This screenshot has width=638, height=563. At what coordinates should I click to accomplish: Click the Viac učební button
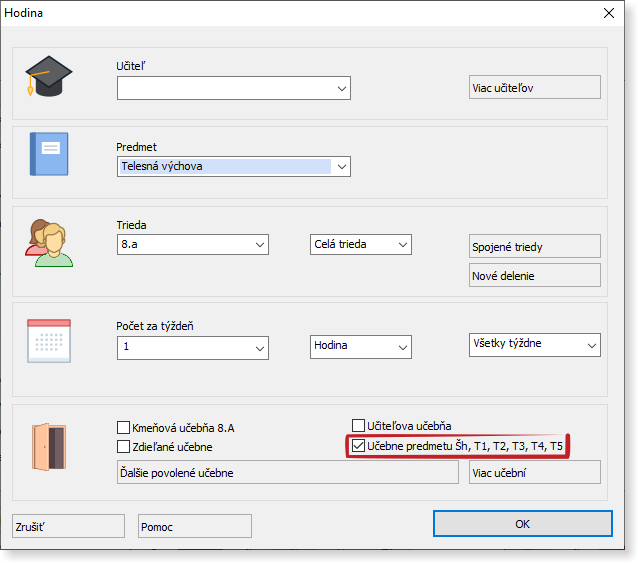[x=535, y=472]
